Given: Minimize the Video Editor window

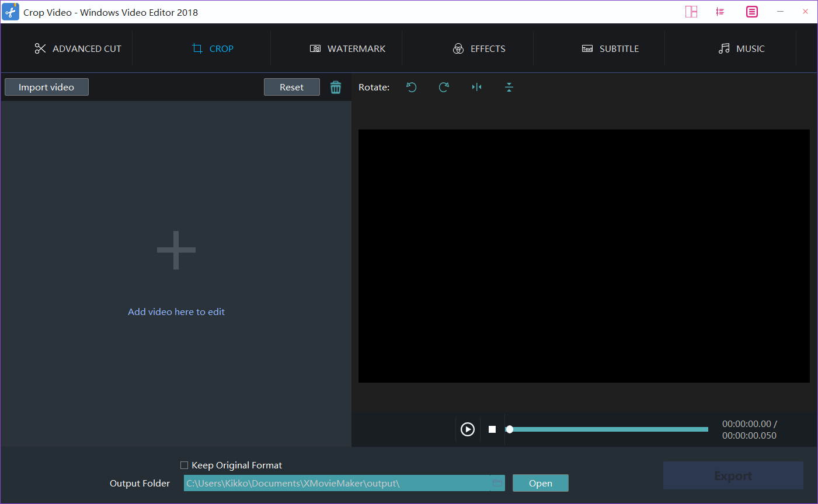Looking at the screenshot, I should coord(780,12).
